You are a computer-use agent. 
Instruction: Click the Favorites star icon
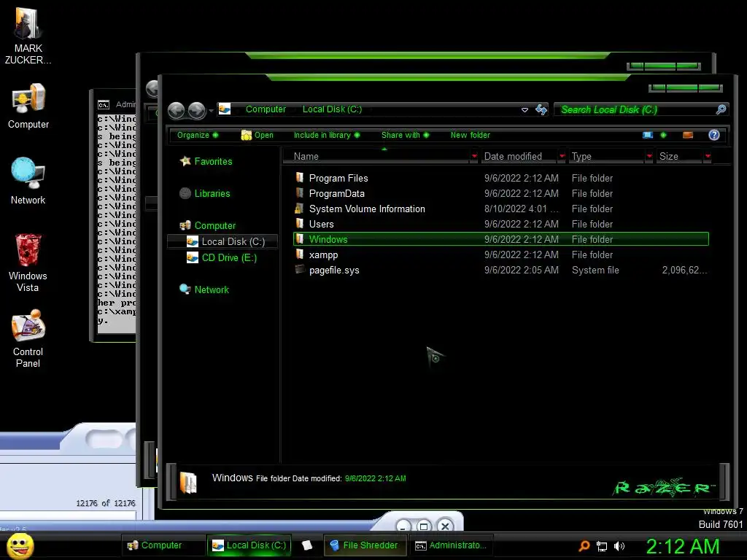[185, 161]
